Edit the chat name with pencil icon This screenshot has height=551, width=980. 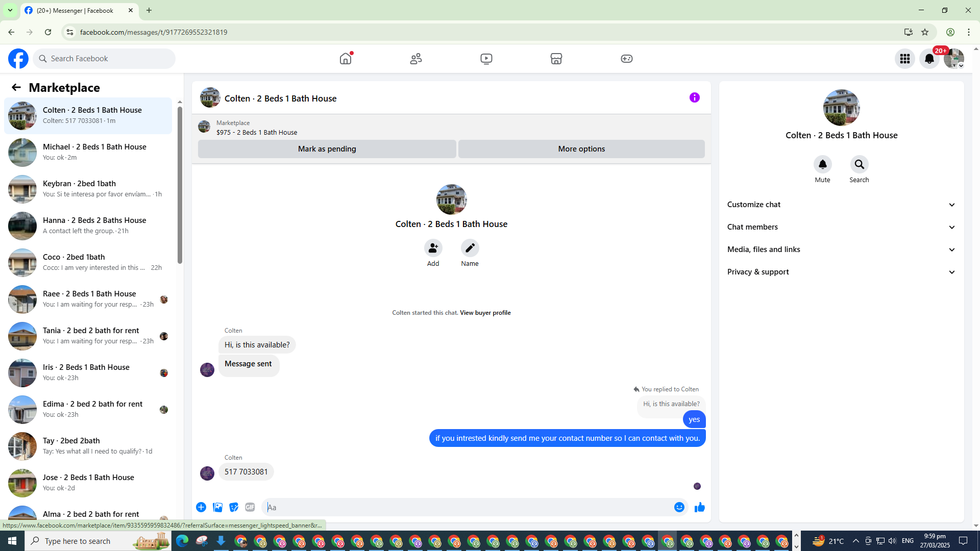click(470, 248)
